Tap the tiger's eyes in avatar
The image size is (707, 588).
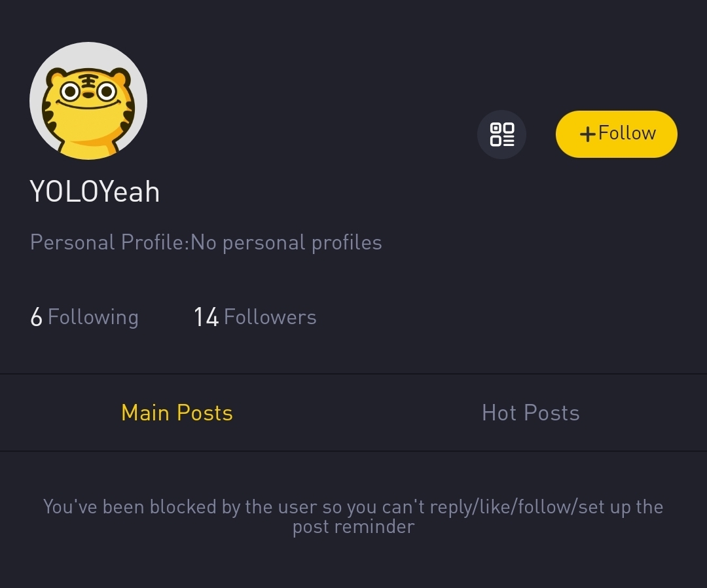point(88,92)
